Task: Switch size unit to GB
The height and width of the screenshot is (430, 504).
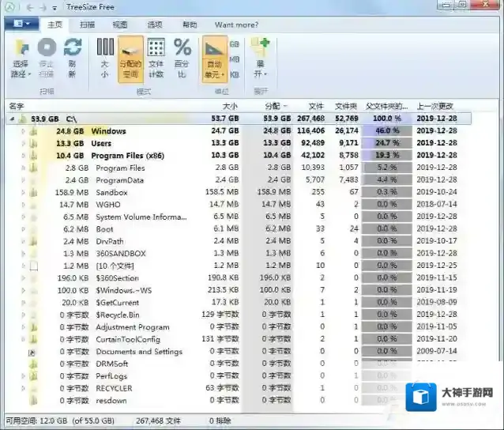Action: click(x=235, y=45)
